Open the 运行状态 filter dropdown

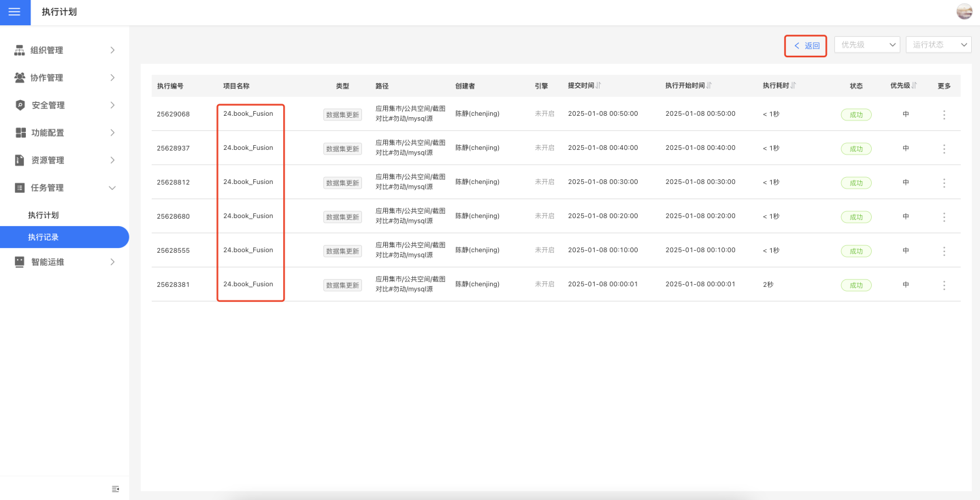(x=938, y=45)
